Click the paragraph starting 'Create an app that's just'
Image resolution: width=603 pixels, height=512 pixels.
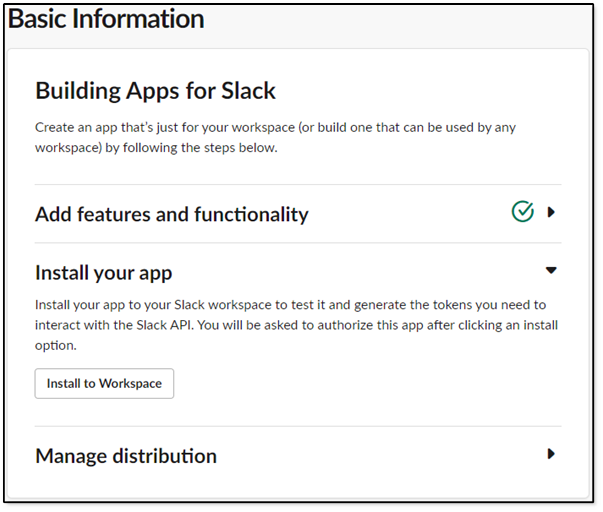coord(275,137)
